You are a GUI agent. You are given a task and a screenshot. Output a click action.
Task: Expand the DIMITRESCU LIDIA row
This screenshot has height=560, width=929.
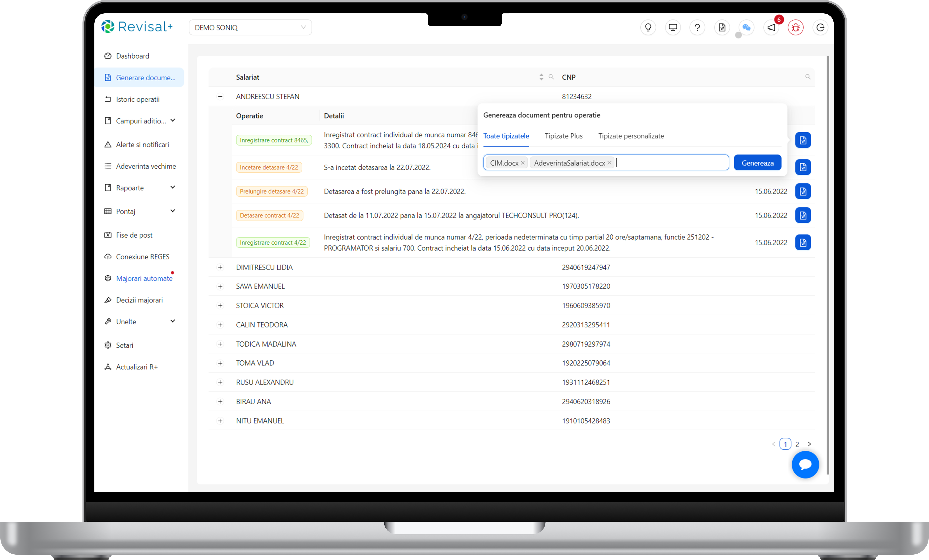pyautogui.click(x=220, y=267)
